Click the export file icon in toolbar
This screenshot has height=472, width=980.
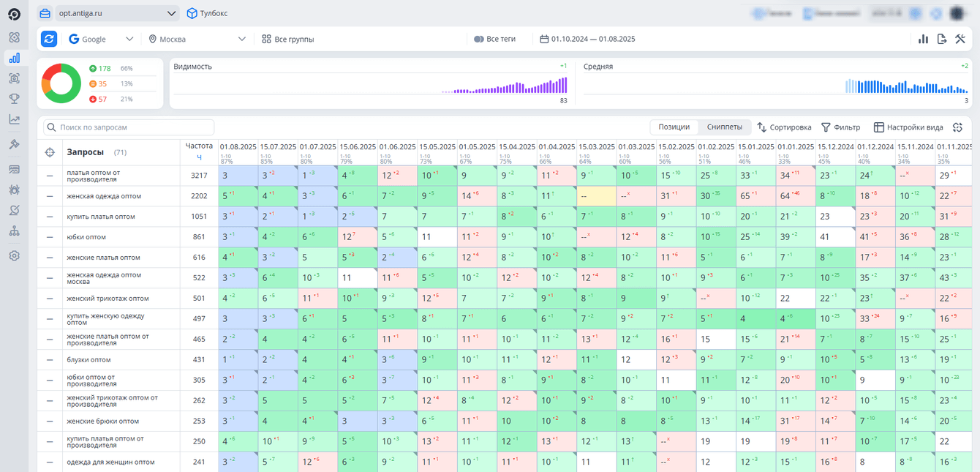click(942, 39)
